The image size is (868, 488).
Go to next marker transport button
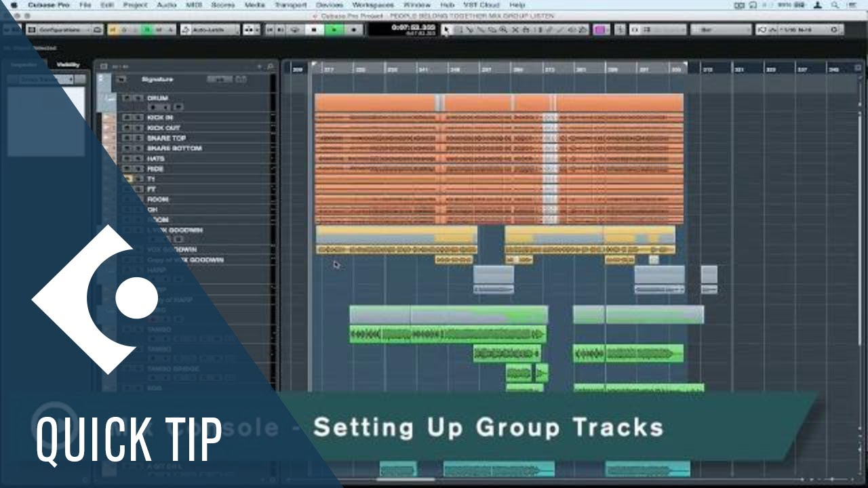(281, 30)
